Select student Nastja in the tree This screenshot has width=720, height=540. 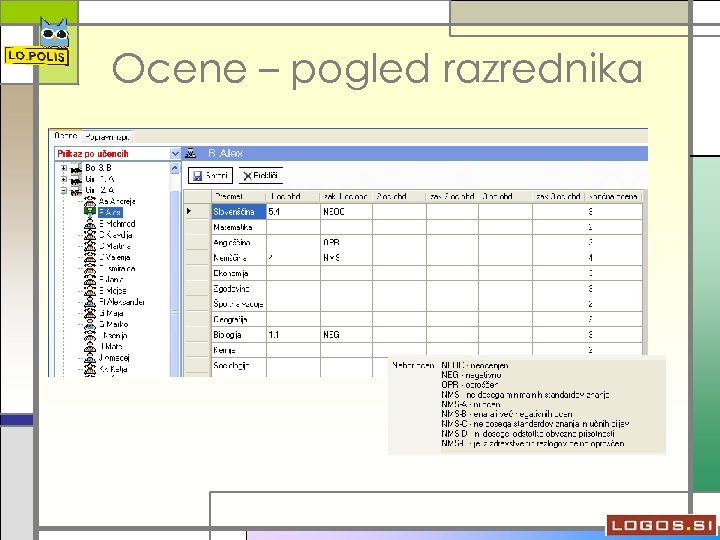(x=114, y=336)
